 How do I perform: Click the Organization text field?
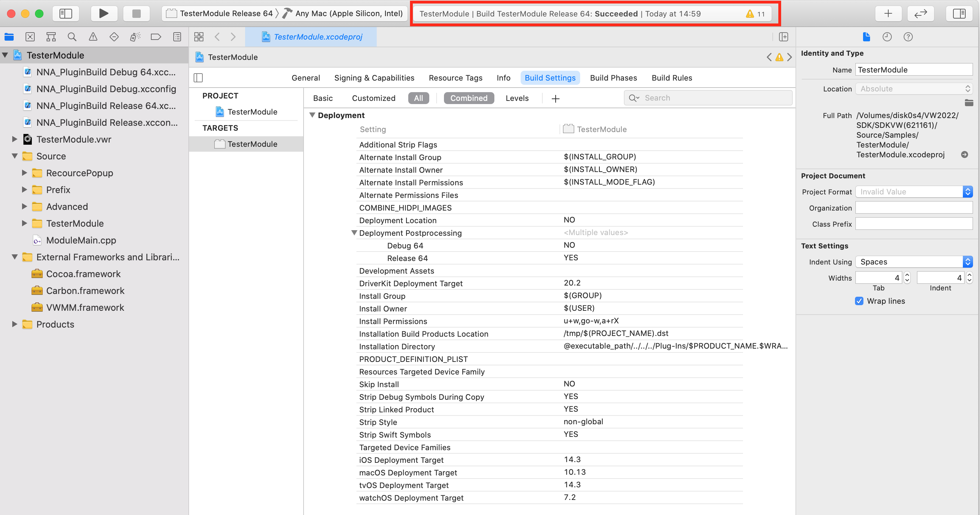[914, 208]
